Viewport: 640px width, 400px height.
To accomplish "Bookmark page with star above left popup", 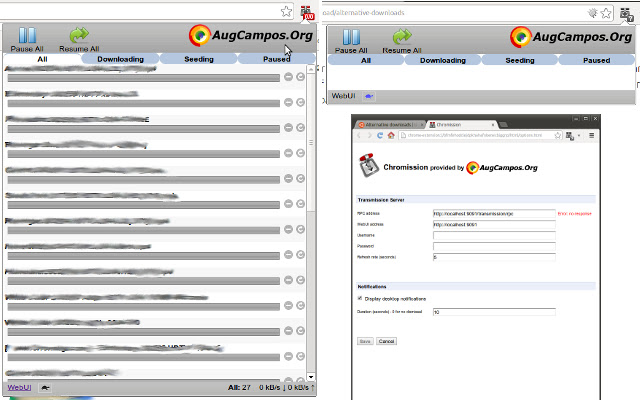I will click(287, 11).
